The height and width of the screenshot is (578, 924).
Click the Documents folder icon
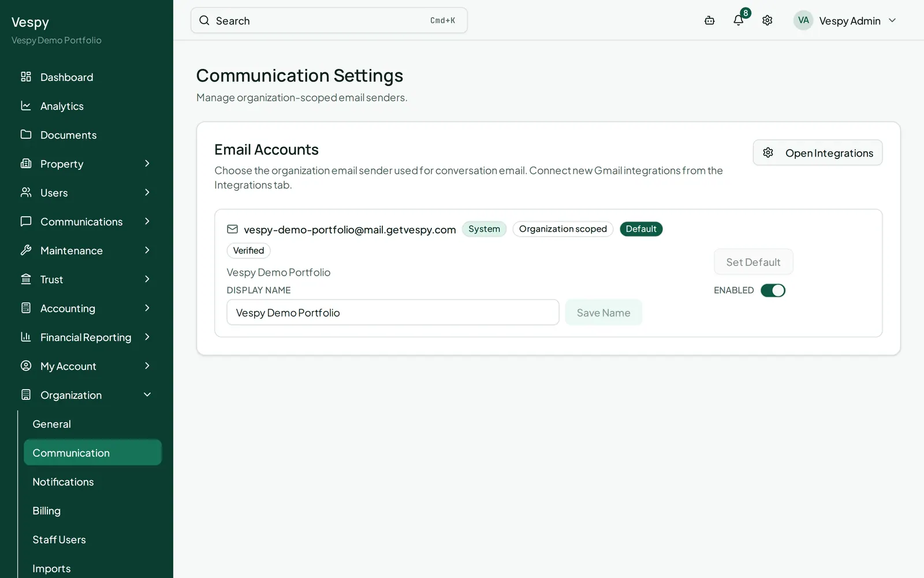26,135
